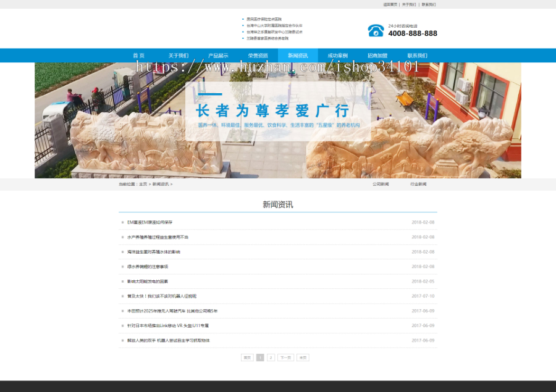Go to page 2 in the pagination
The height and width of the screenshot is (392, 556).
click(x=272, y=357)
